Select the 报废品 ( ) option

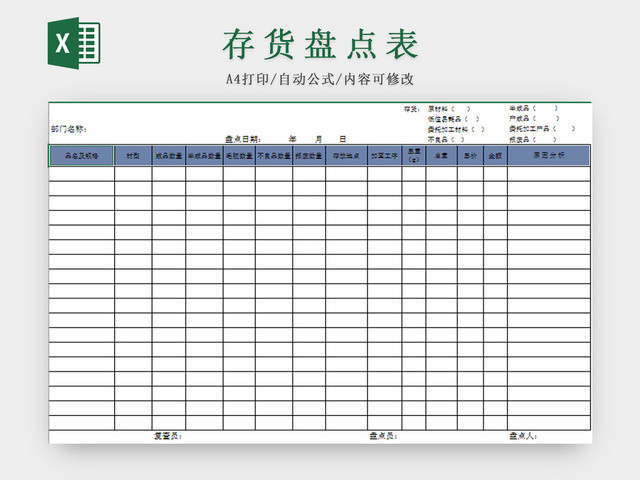coord(533,139)
